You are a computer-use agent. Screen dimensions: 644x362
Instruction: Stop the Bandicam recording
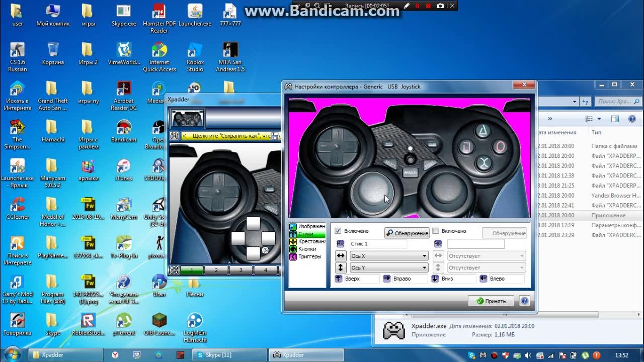(429, 6)
